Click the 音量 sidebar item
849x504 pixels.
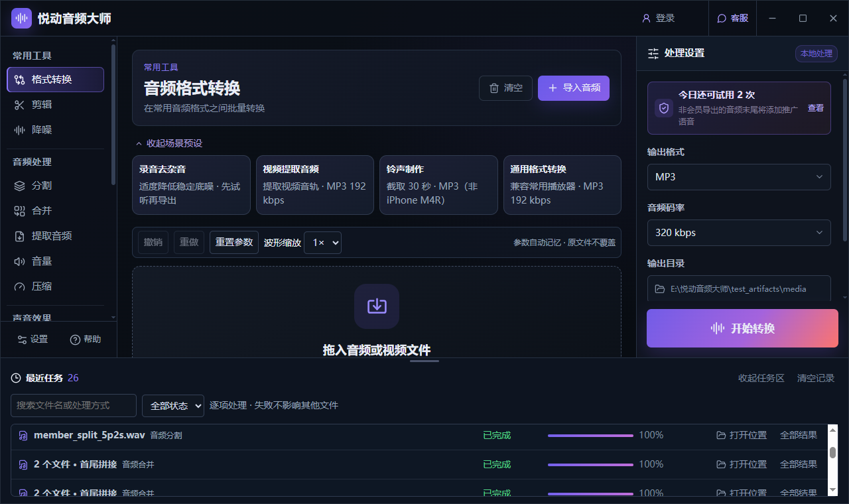[x=56, y=261]
